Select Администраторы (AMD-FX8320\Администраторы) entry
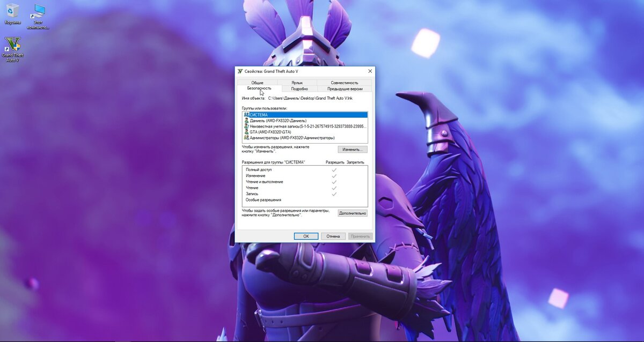This screenshot has height=342, width=644. 305,138
